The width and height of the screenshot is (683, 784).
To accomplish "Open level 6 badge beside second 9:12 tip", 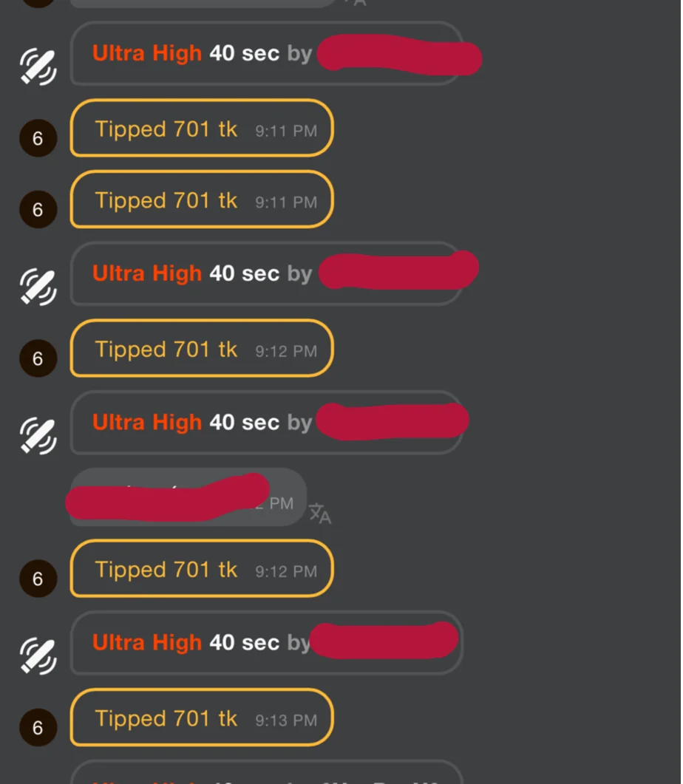I will tap(38, 579).
